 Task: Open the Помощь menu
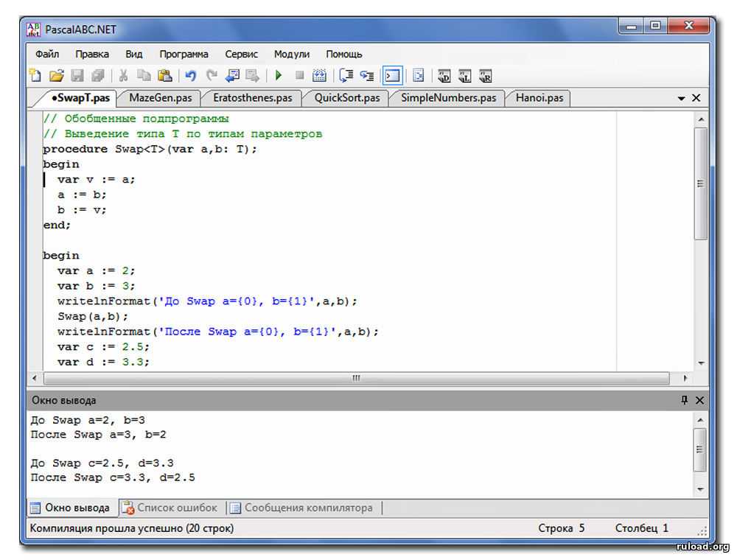[344, 54]
